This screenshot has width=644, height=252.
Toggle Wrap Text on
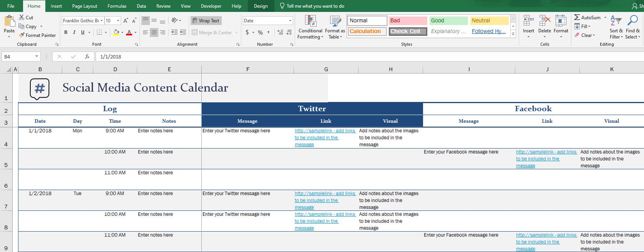pos(206,20)
